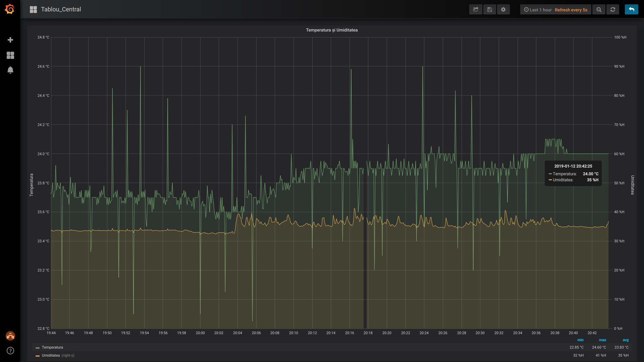Click the 100 %H right axis label

[620, 37]
